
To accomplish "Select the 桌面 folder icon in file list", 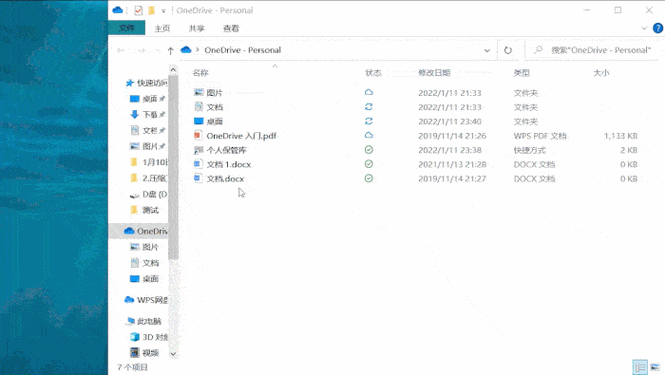I will 198,121.
